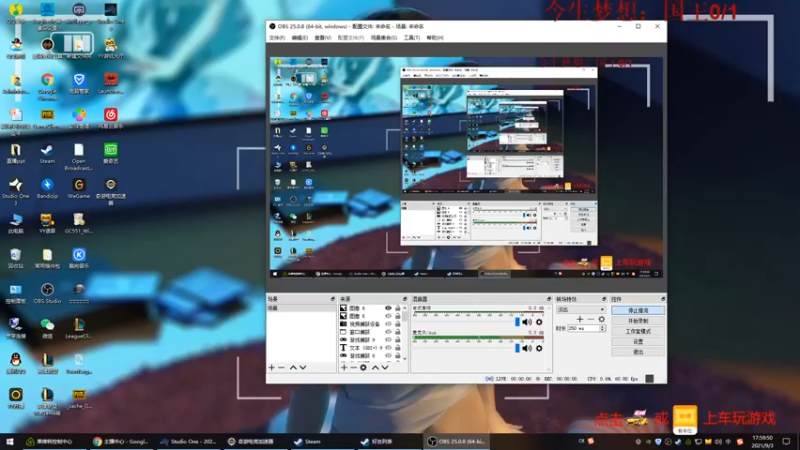
Task: Toggle visibility eye of the first image source
Action: (388, 308)
